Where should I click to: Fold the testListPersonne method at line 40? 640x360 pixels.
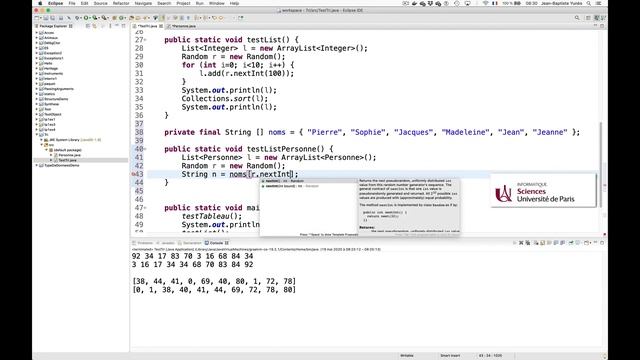click(x=145, y=149)
